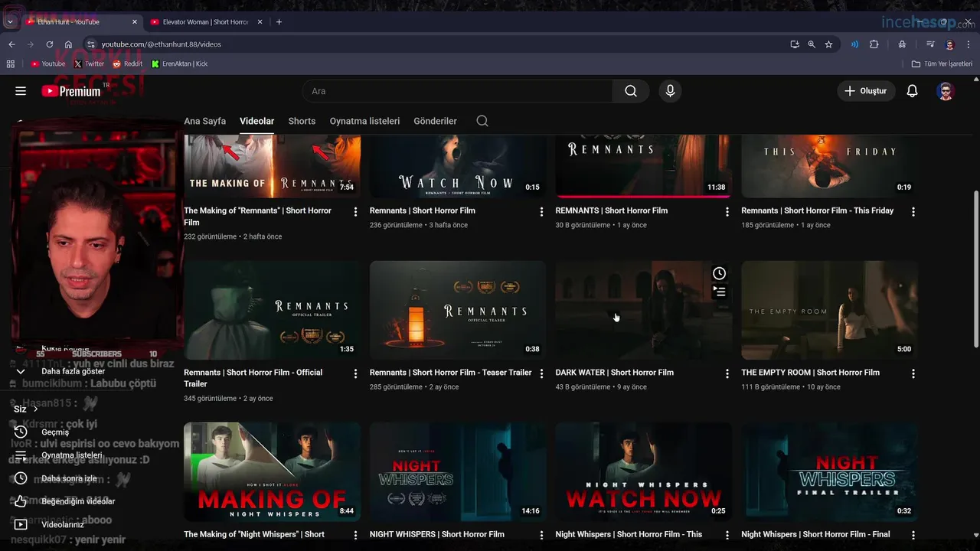Click the Oluştur create button
Screen dimensions: 980x551
click(866, 91)
